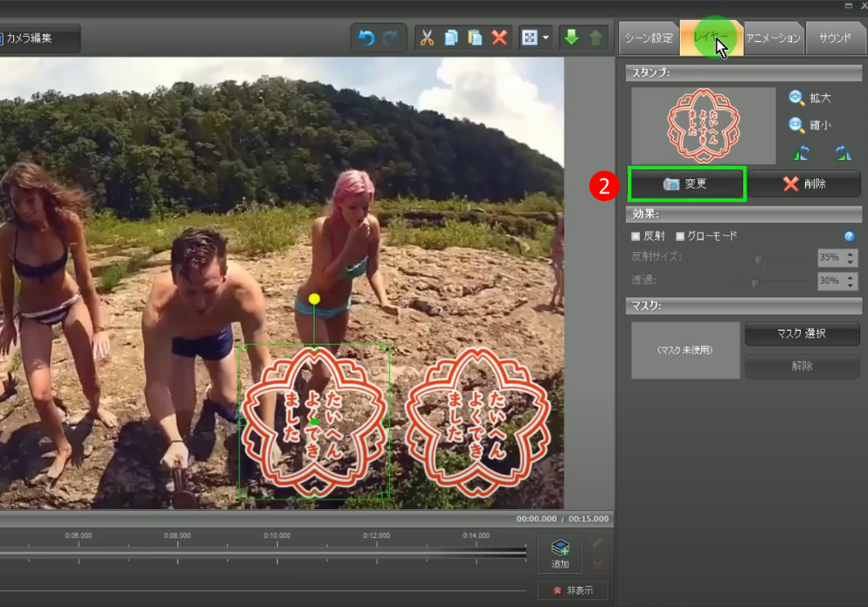Open the fit-to-screen dropdown arrow in toolbar
868x607 pixels.
545,38
